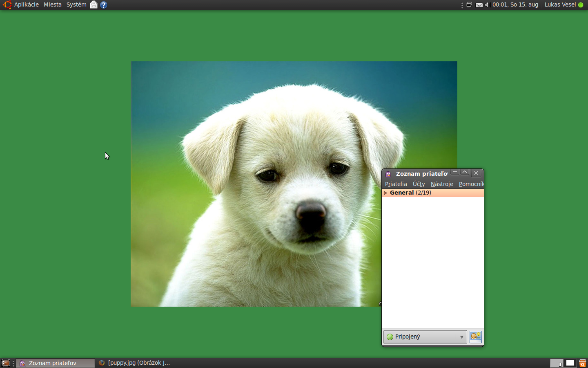Image resolution: width=588 pixels, height=368 pixels.
Task: Click the buddy icon button beside status
Action: click(476, 337)
